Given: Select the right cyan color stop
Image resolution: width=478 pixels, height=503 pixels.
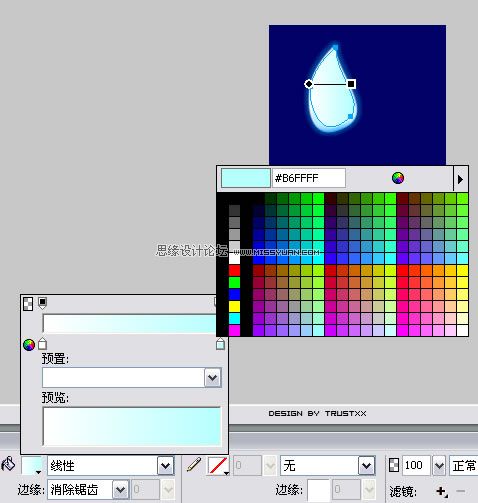Looking at the screenshot, I should point(220,344).
